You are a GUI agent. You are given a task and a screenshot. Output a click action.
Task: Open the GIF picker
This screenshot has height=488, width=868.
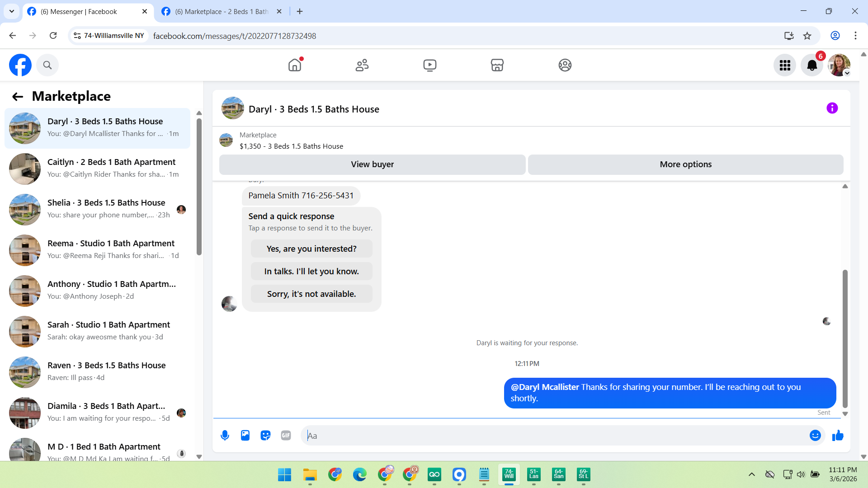click(286, 436)
